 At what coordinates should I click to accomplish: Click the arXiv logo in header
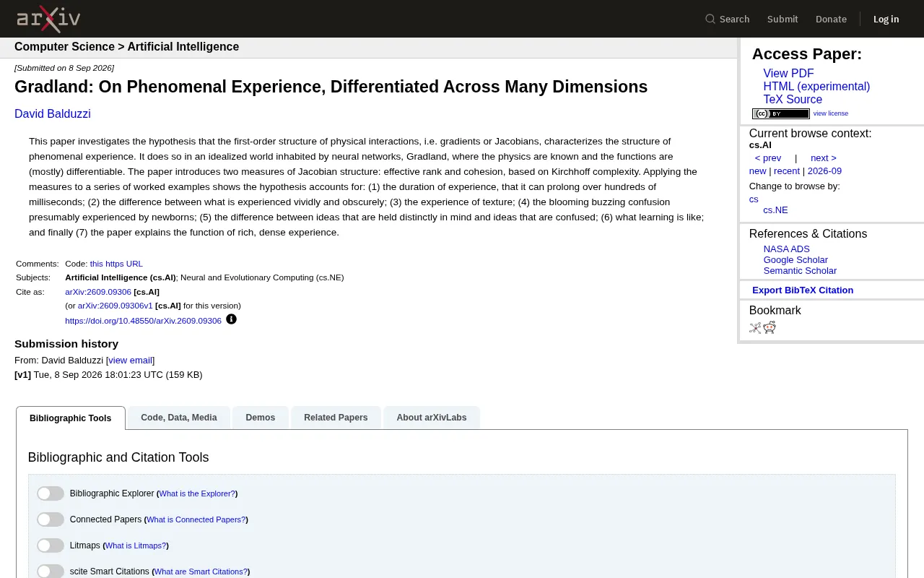pyautogui.click(x=48, y=19)
